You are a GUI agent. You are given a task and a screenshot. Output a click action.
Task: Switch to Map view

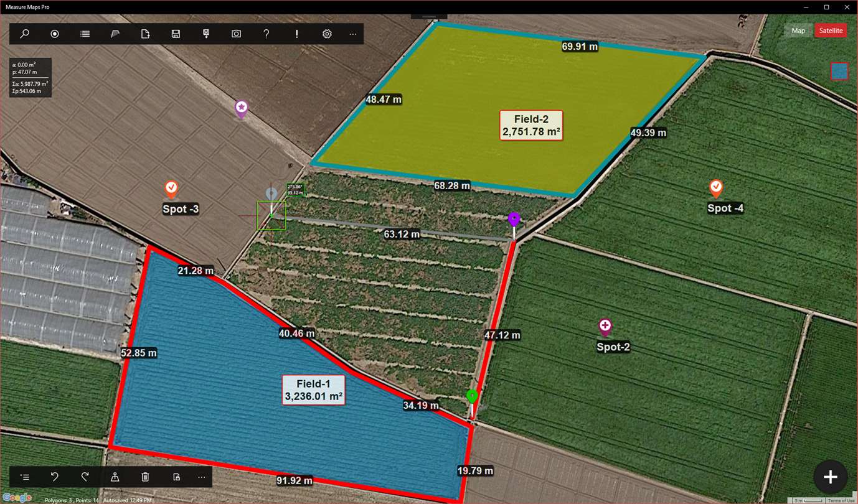[798, 30]
